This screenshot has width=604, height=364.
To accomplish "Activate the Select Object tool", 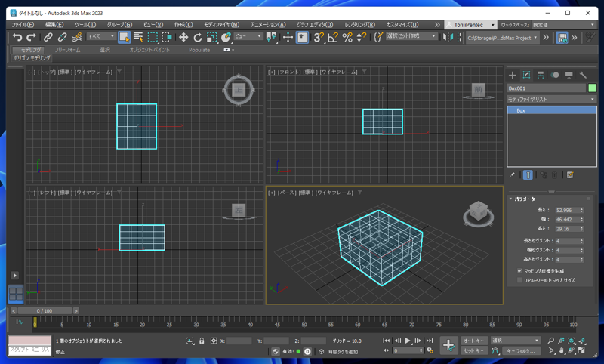I will coord(124,37).
